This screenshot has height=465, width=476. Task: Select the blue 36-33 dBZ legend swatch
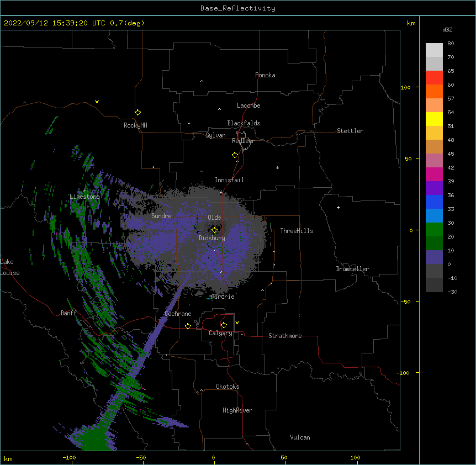(434, 202)
